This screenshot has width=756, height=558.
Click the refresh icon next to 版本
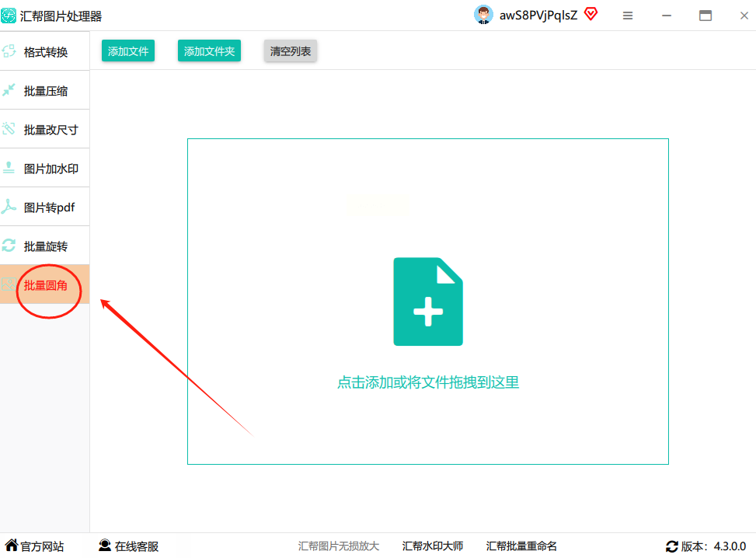click(671, 546)
